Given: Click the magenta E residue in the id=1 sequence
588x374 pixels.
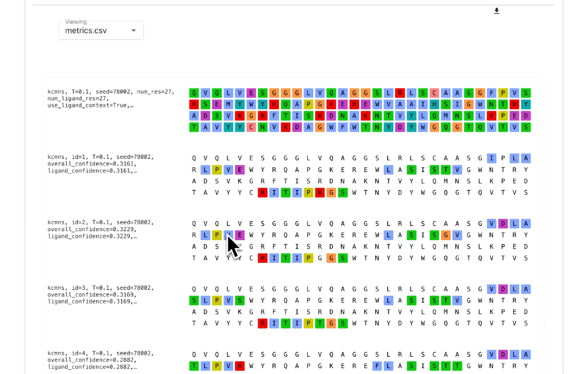Looking at the screenshot, I should tap(240, 170).
